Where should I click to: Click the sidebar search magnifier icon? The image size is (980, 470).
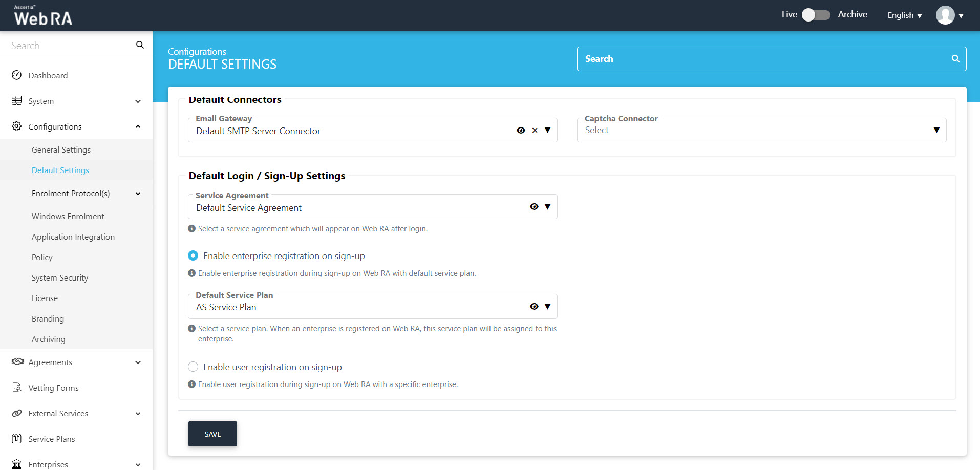click(140, 45)
